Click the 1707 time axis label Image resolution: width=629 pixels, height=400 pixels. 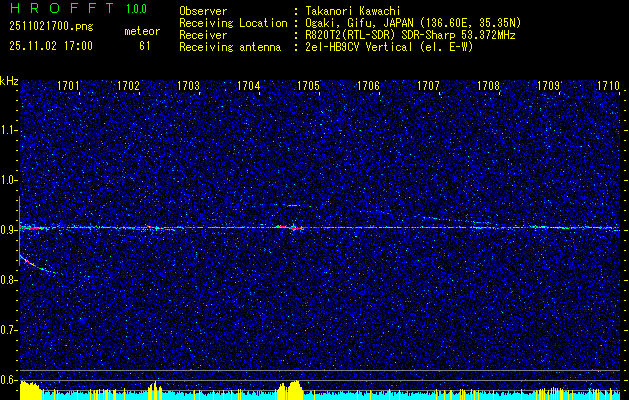(428, 86)
